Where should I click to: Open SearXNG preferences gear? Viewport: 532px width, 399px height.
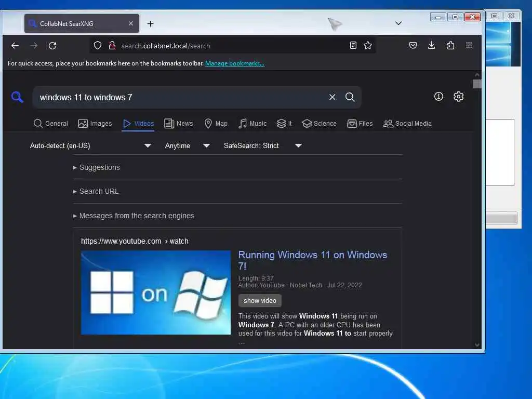[x=458, y=97]
